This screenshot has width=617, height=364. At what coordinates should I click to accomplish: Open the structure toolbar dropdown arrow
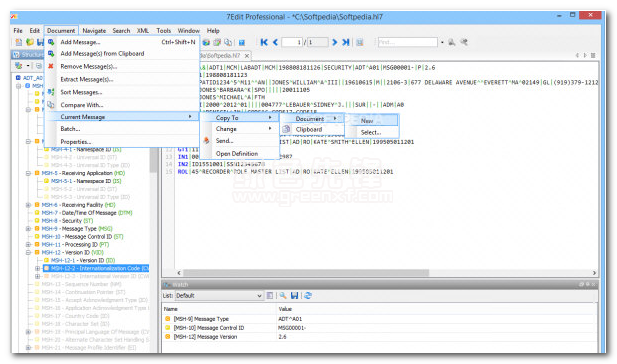(x=28, y=66)
